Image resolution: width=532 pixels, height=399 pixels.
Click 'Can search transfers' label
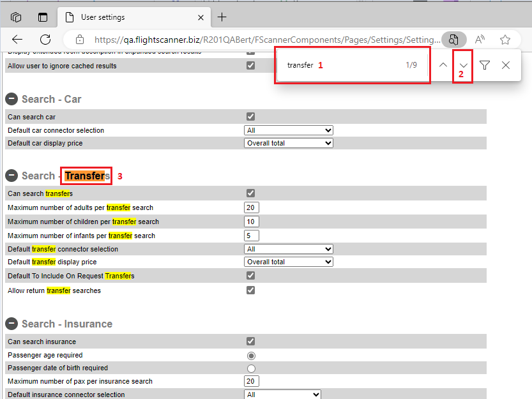(40, 193)
